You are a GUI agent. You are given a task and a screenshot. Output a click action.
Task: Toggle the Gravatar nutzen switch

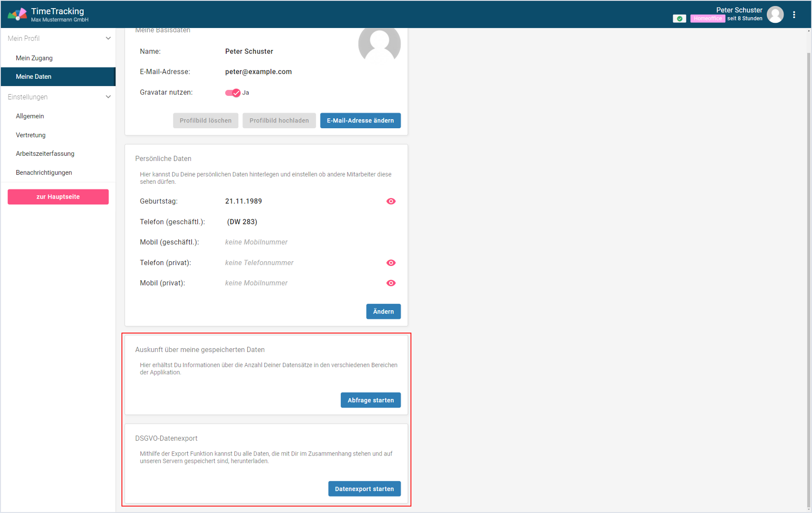point(232,93)
